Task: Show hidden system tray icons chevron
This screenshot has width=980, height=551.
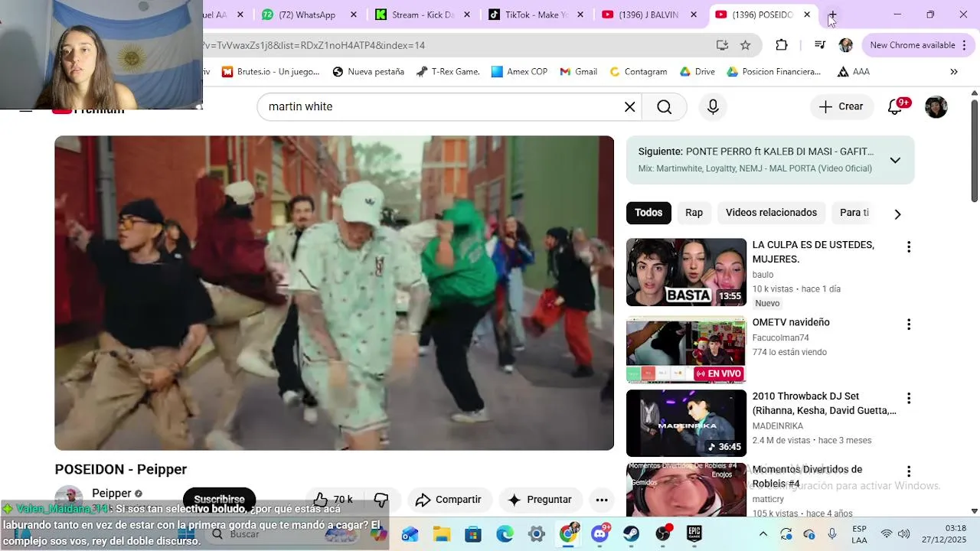Action: tap(763, 534)
